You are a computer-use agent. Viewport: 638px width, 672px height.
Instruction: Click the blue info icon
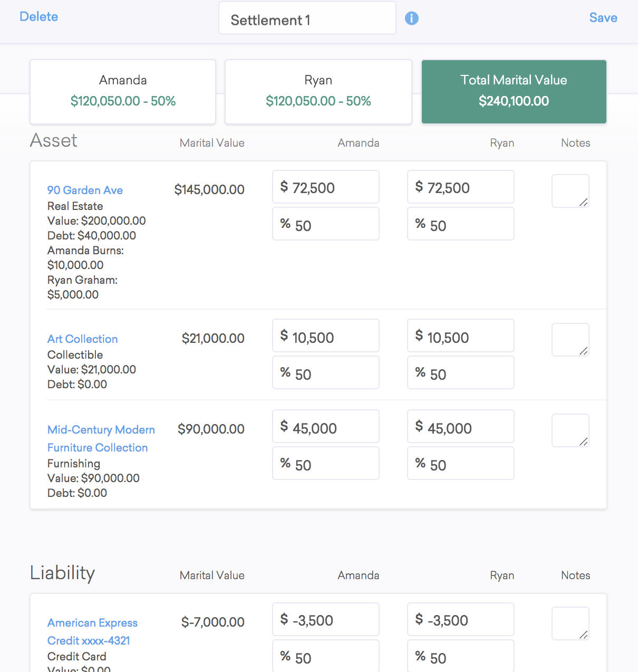412,18
